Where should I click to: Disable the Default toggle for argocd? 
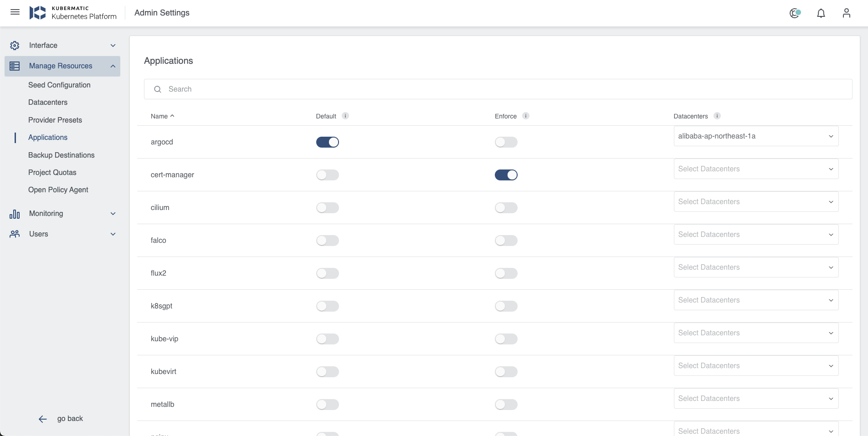pos(327,142)
